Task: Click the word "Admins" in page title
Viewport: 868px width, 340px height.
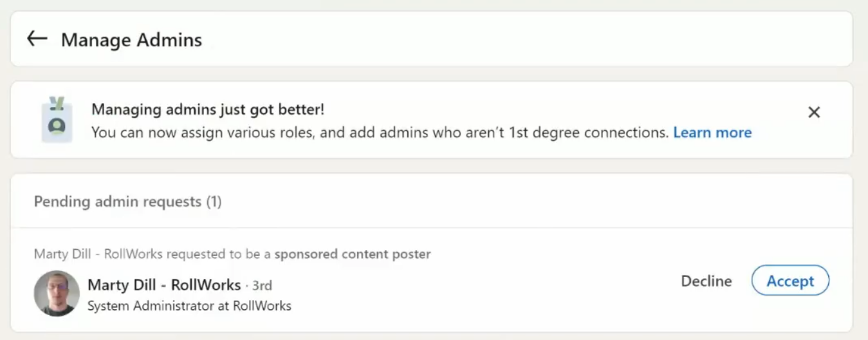Action: click(169, 40)
